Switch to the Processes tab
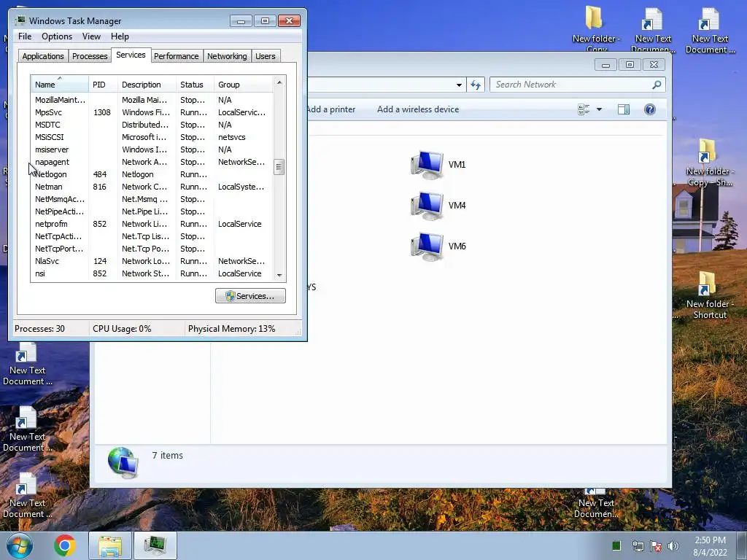 [90, 56]
